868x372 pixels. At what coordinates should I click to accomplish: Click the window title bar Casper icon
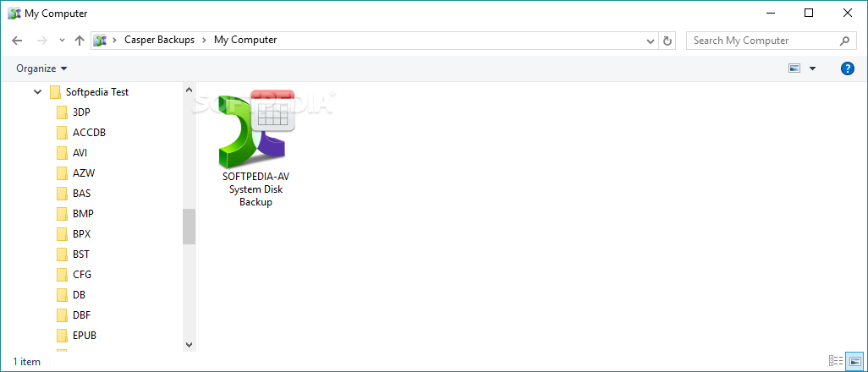[x=14, y=14]
